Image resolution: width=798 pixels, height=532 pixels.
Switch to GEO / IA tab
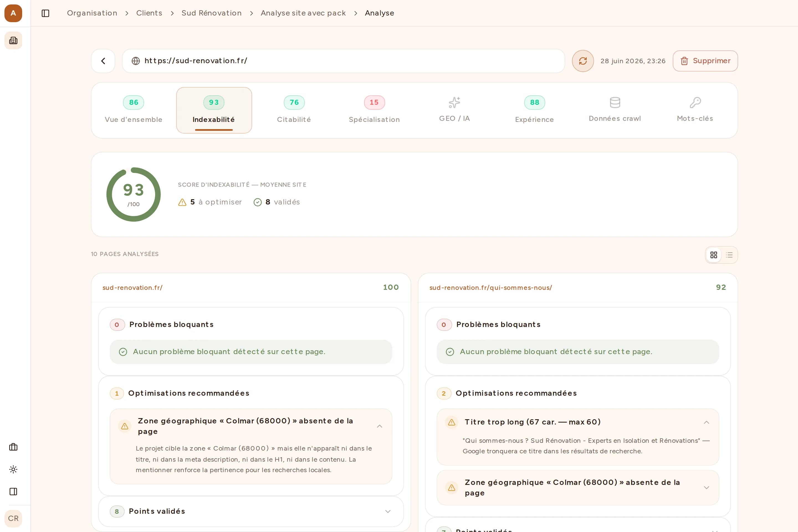tap(454, 110)
